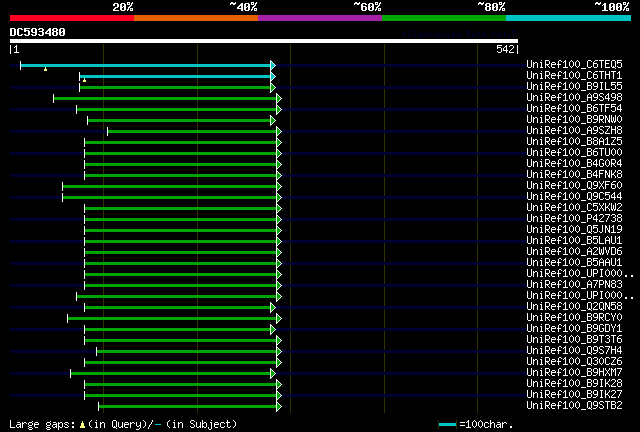
Task: Click the purple ~60% identity color segment
Action: click(320, 18)
